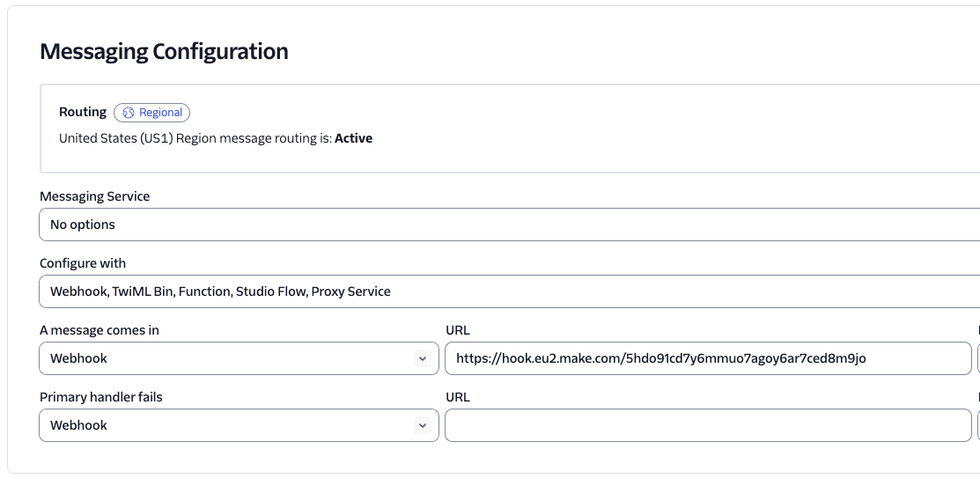Open the Messaging Service "No options" dropdown

click(510, 225)
